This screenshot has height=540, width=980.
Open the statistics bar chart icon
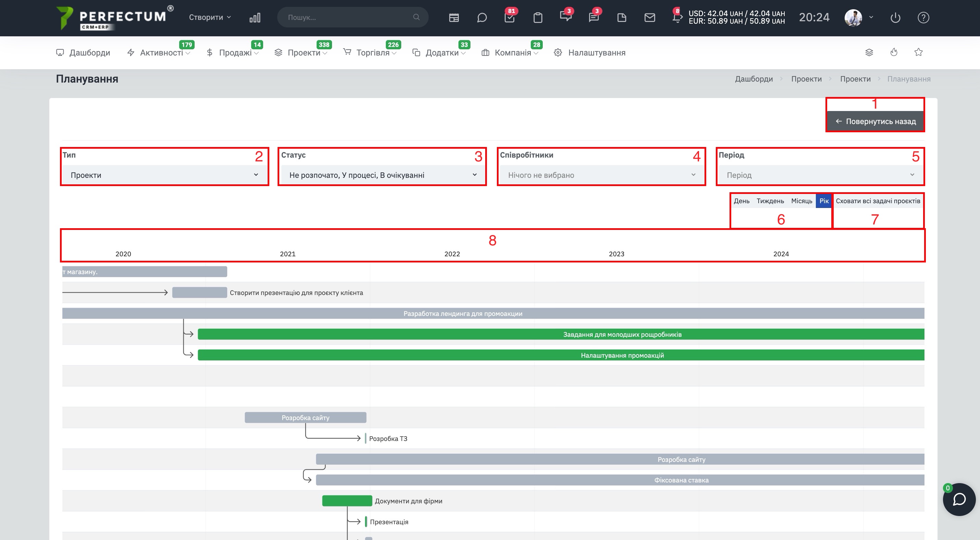click(255, 17)
